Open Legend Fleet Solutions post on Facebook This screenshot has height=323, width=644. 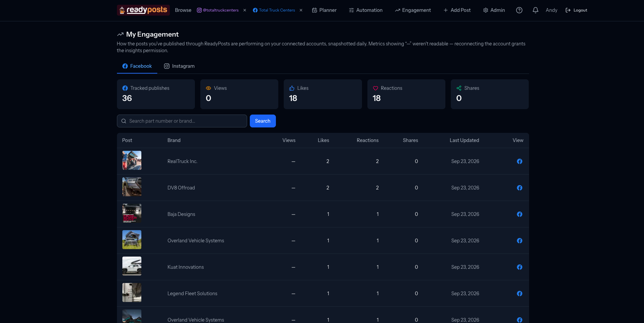519,294
